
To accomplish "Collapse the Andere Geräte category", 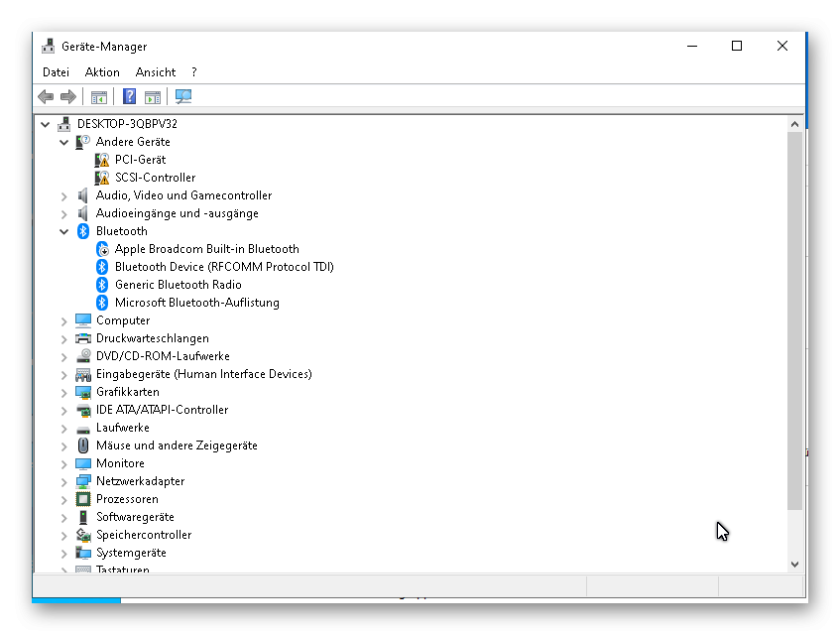I will (x=64, y=142).
